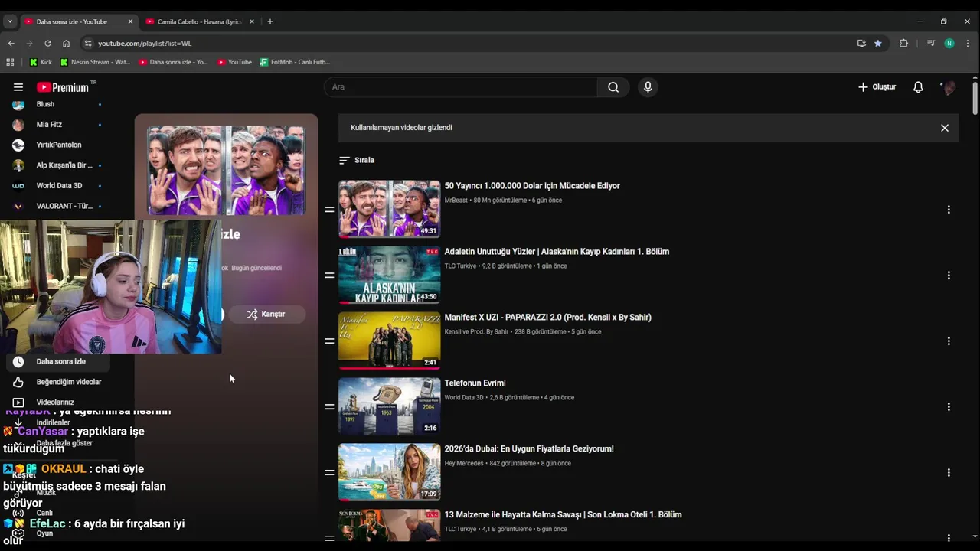Open the YırtıkPantolon subscription
The height and width of the screenshot is (551, 980).
click(x=57, y=145)
